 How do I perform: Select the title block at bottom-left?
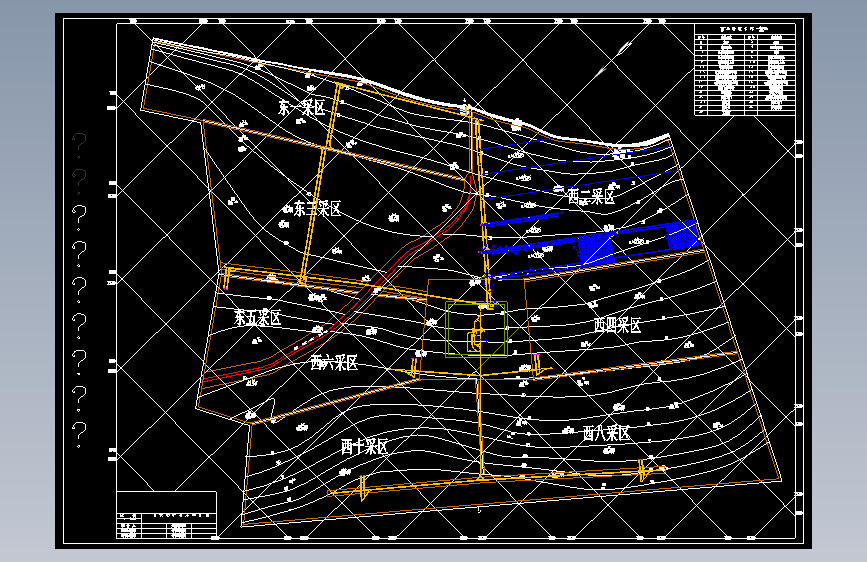tap(166, 514)
